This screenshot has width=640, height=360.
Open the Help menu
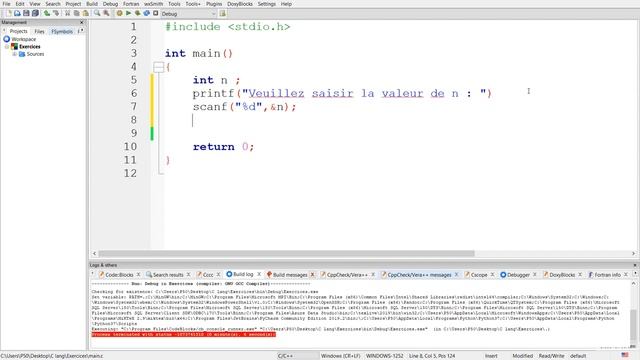tap(286, 4)
